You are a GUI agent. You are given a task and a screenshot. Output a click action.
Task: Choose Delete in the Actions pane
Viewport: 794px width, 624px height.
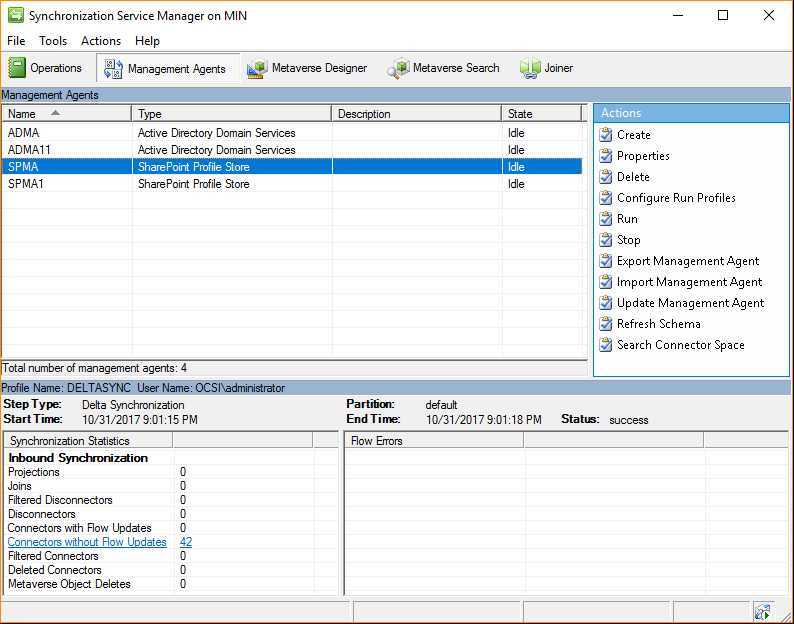click(633, 177)
